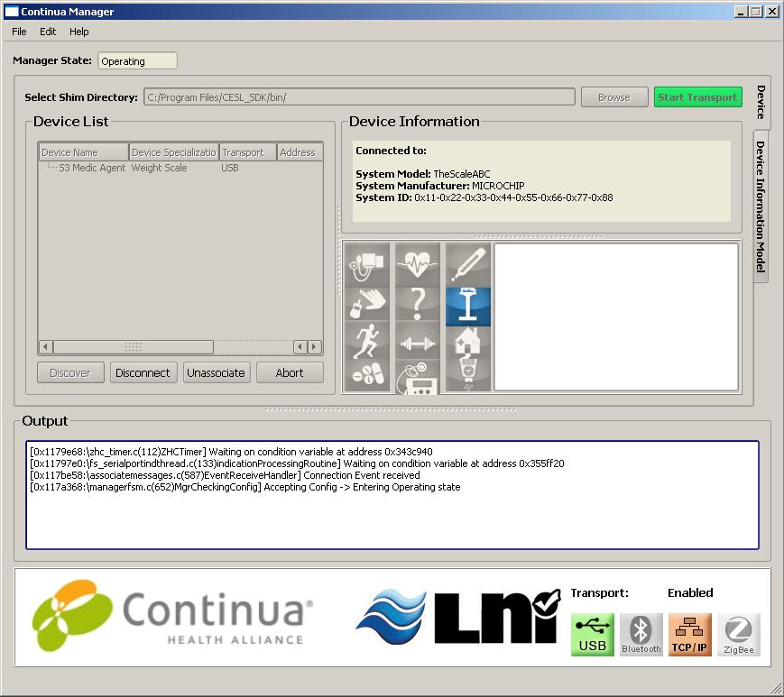Click the fs_serialportindthread.c output log line
Screen dimensions: 784x697
pos(297,463)
